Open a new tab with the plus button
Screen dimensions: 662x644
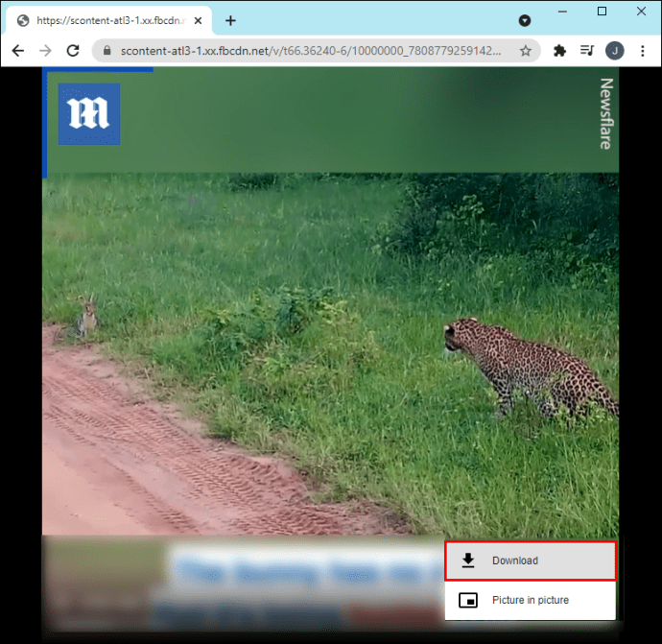(x=230, y=21)
